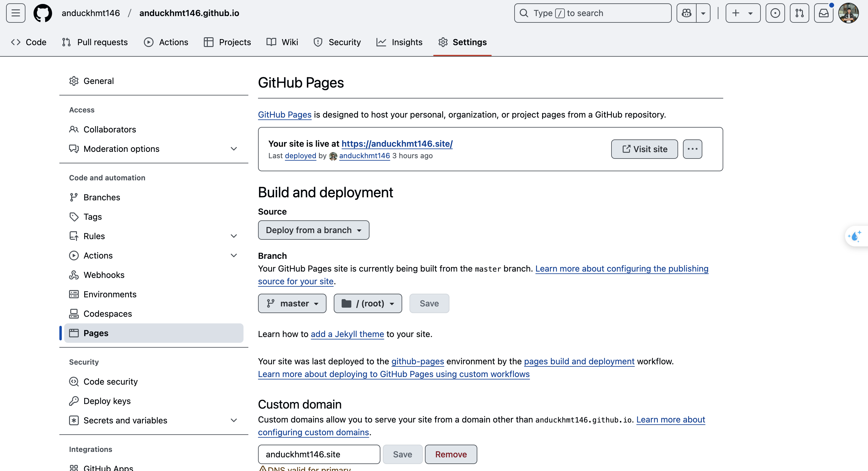
Task: Remove the custom domain
Action: click(451, 454)
